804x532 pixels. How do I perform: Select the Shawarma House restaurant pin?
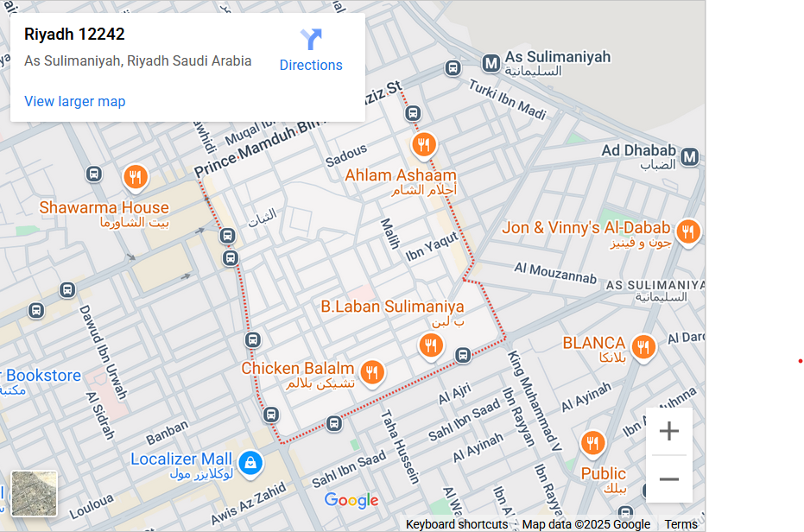(136, 179)
